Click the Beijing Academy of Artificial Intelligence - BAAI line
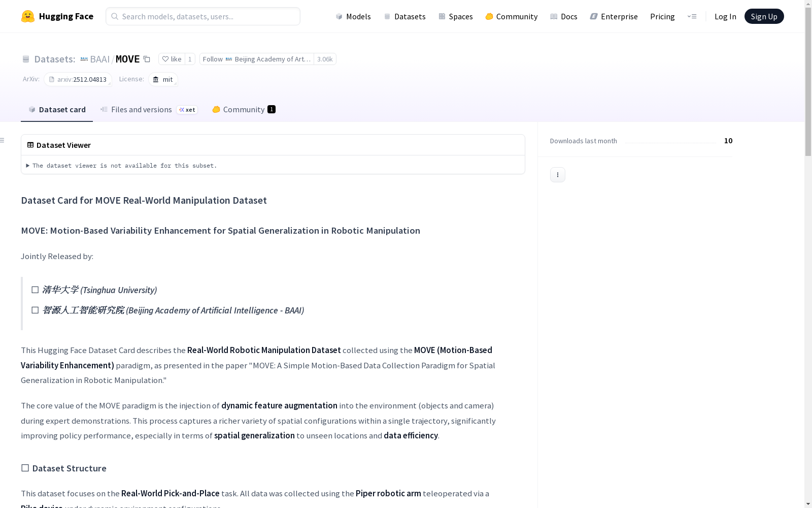This screenshot has width=812, height=508. tap(168, 310)
